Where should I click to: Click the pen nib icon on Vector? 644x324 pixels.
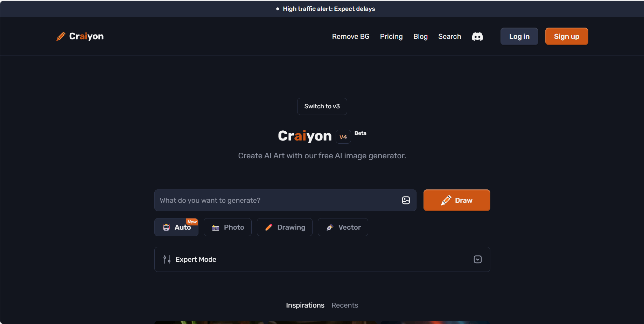[330, 228]
